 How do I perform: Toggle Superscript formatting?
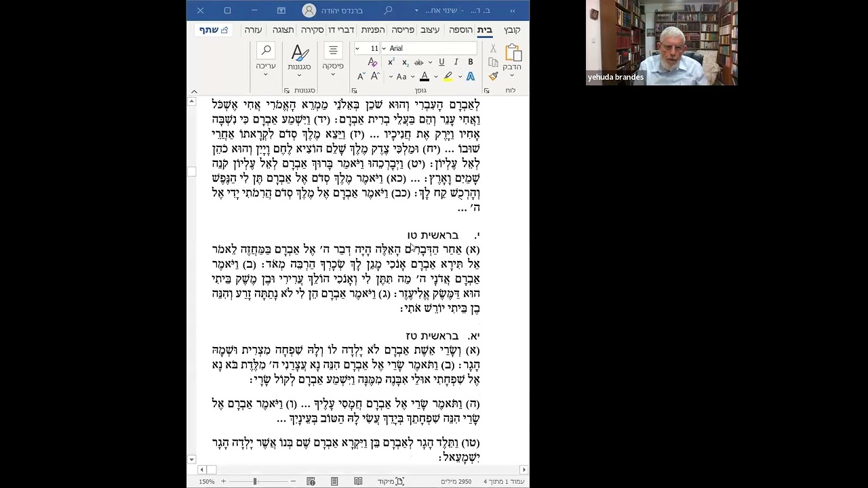tap(391, 62)
